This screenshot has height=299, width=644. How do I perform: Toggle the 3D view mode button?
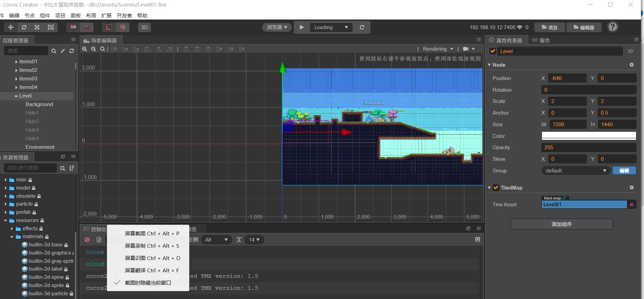145,27
